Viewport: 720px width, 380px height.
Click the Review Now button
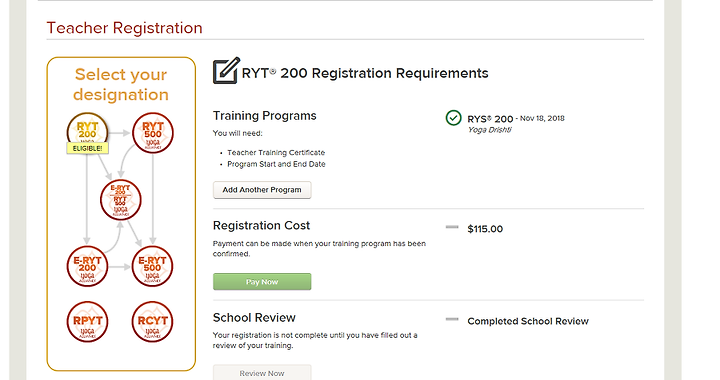262,373
